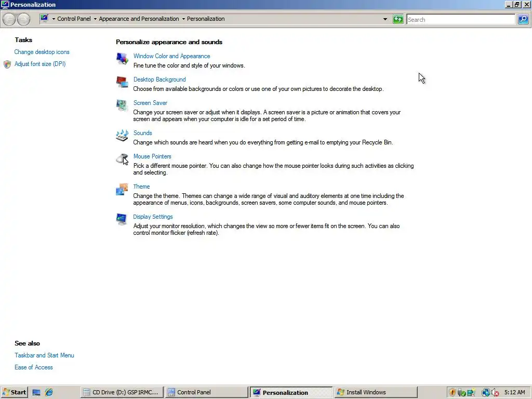Click the Desktop Background icon
The height and width of the screenshot is (399, 532).
pyautogui.click(x=122, y=82)
